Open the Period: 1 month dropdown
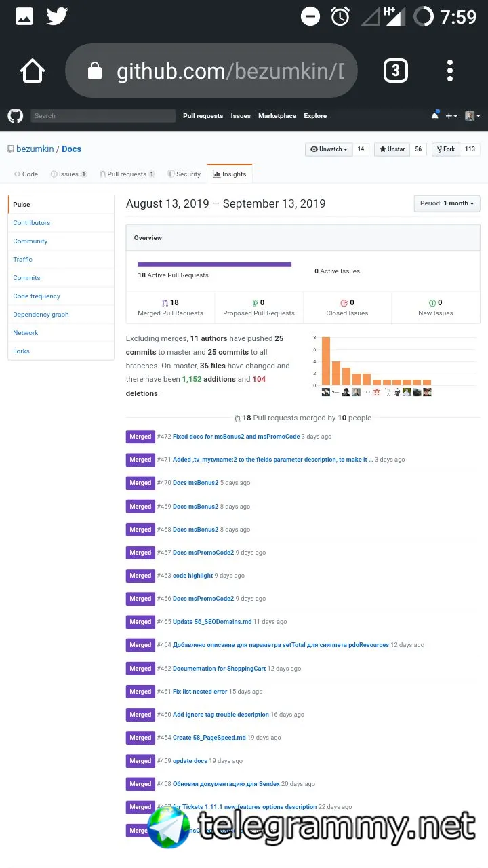The width and height of the screenshot is (488, 868). pyautogui.click(x=447, y=203)
